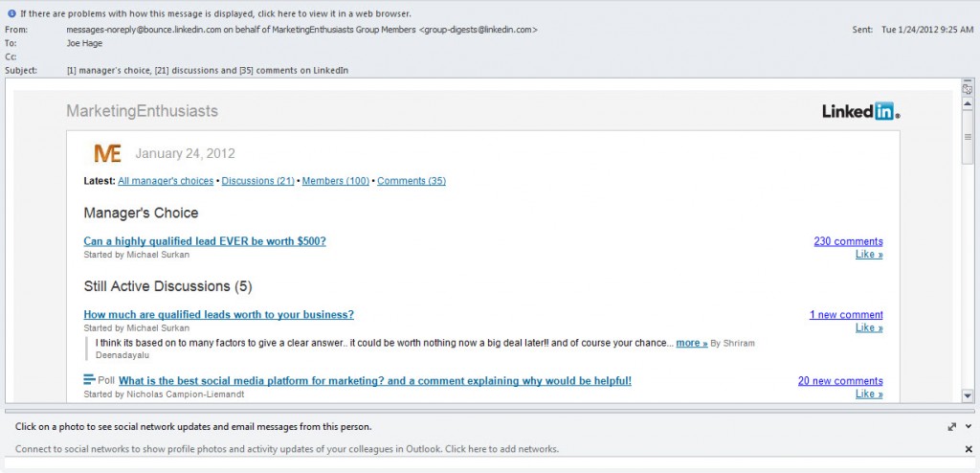Click the scrollbar up arrow
This screenshot has width=980, height=473.
[968, 103]
